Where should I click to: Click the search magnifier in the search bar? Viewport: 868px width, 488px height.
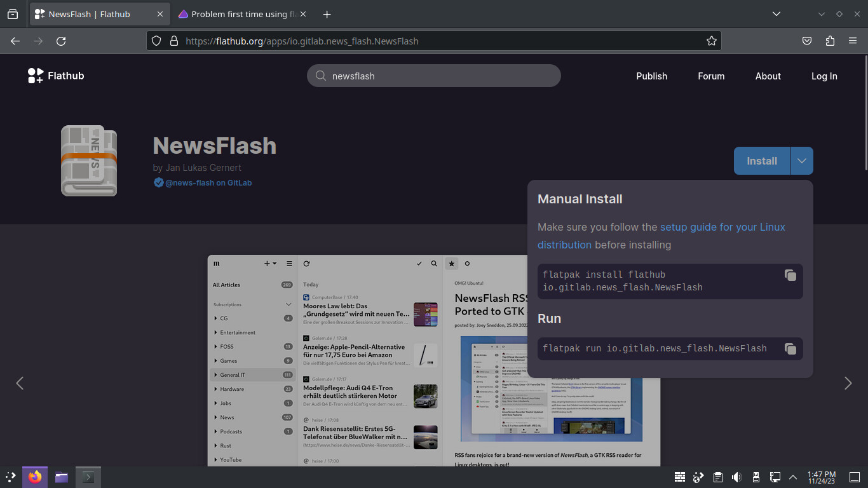click(x=321, y=75)
